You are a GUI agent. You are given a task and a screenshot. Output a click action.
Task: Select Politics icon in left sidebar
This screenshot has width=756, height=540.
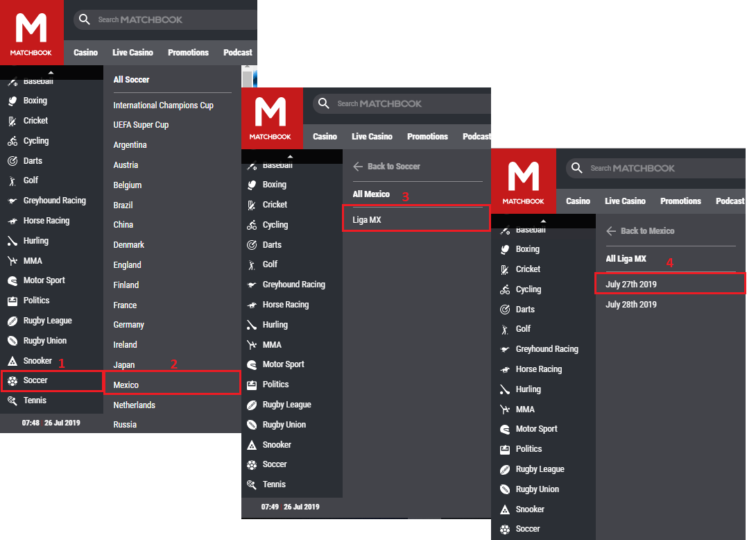[x=12, y=301]
